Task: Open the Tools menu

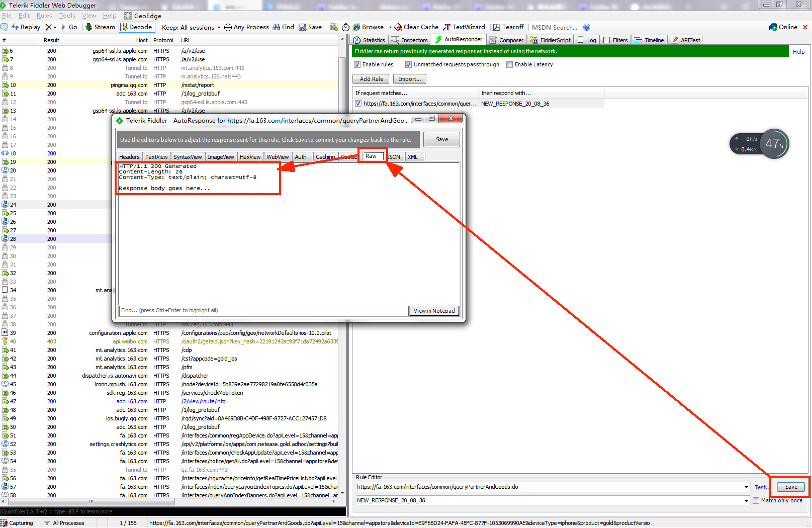Action: (67, 16)
